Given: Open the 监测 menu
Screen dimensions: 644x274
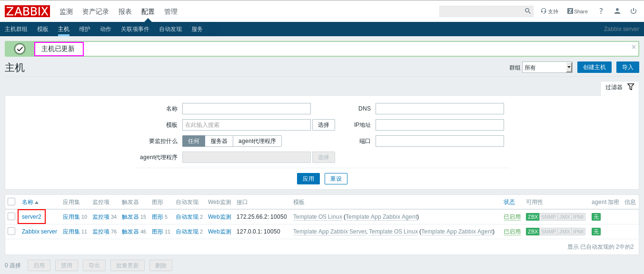Looking at the screenshot, I should [66, 11].
